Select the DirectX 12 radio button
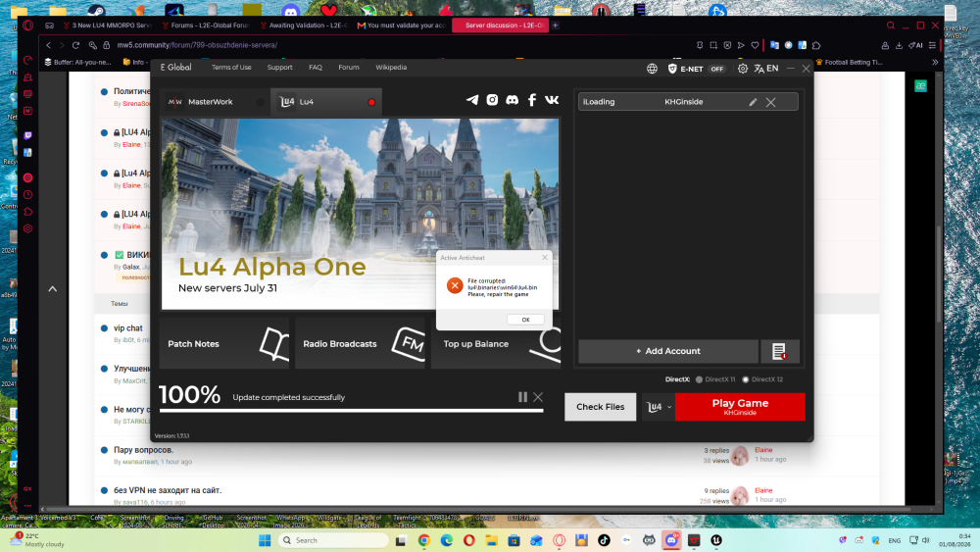980x552 pixels. (746, 379)
